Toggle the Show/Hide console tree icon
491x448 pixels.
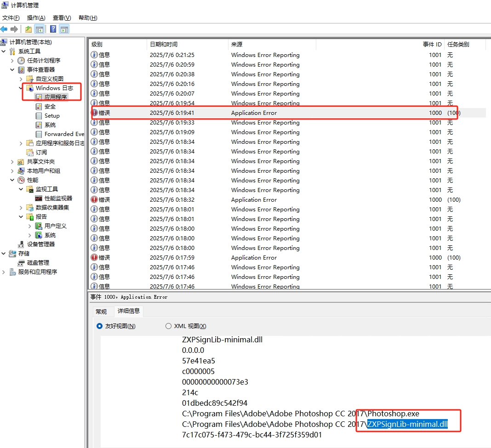(40, 29)
